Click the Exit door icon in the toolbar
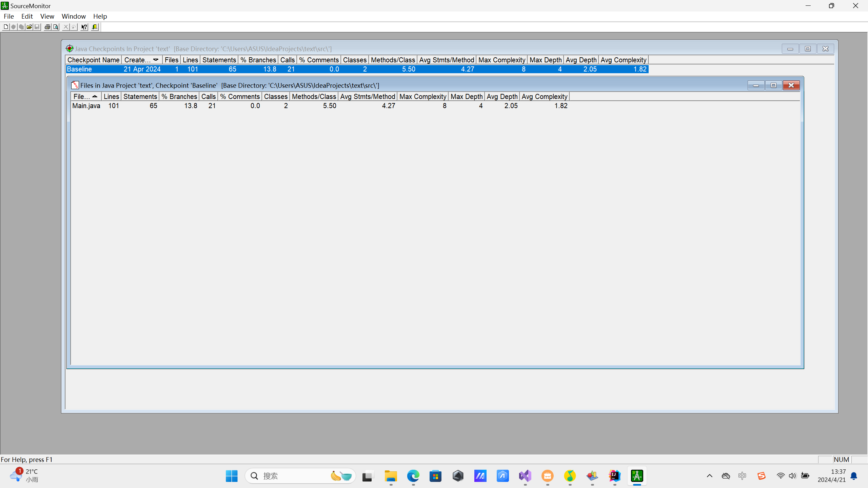This screenshot has height=488, width=868. 95,27
